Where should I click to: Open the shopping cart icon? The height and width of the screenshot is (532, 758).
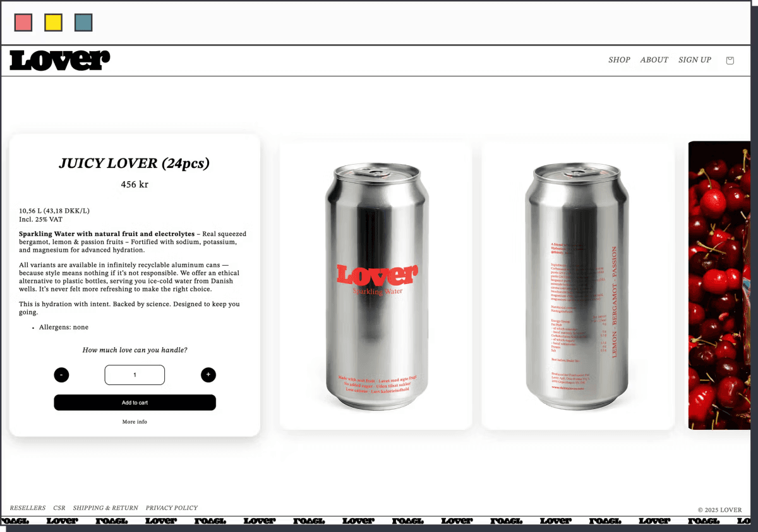pos(730,61)
